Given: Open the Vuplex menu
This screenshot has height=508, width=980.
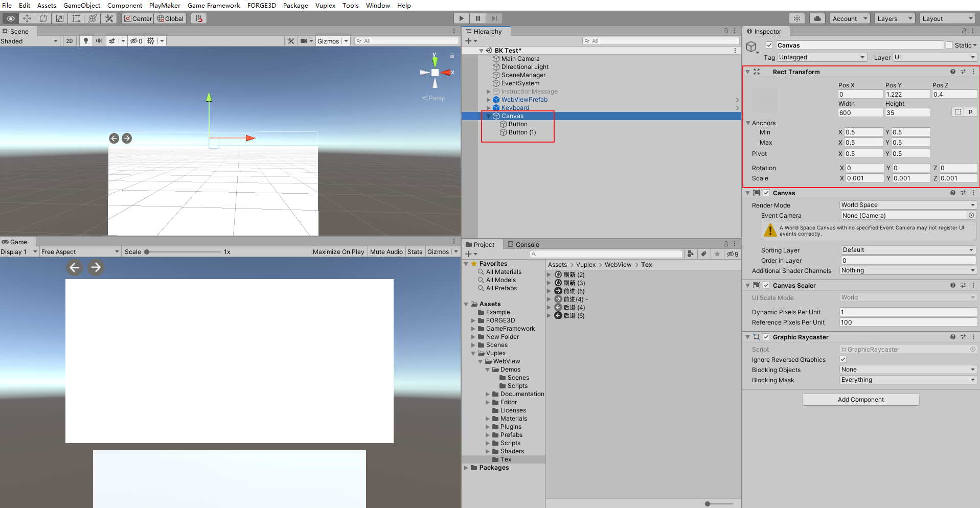Looking at the screenshot, I should pyautogui.click(x=325, y=5).
